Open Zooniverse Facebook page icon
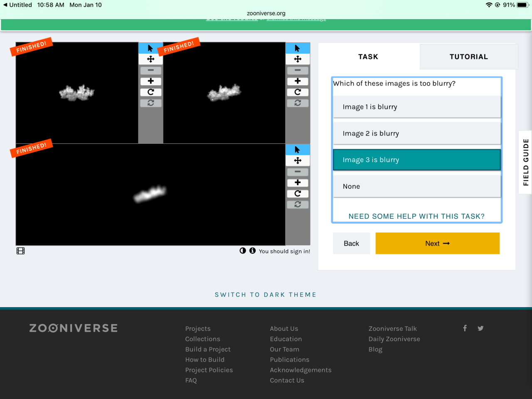This screenshot has height=399, width=532. 465,328
